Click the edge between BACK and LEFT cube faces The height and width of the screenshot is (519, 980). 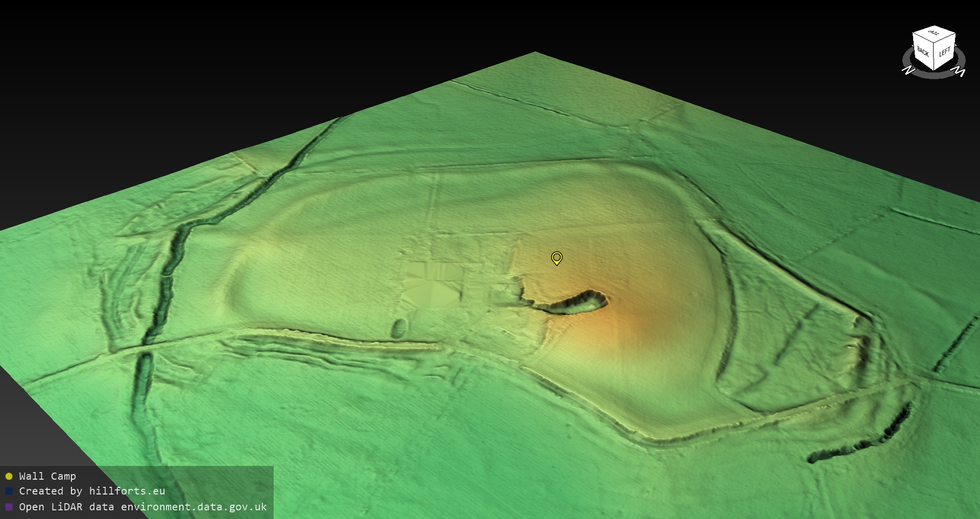click(x=934, y=57)
